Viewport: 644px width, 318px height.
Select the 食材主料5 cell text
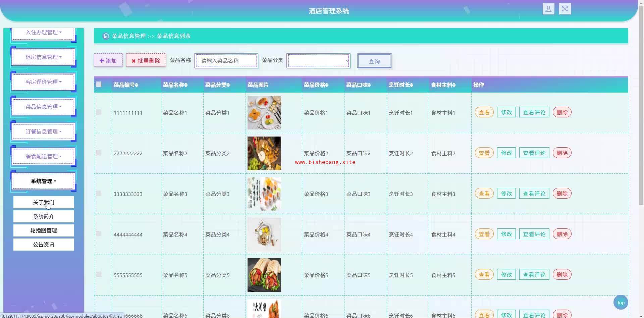(443, 275)
